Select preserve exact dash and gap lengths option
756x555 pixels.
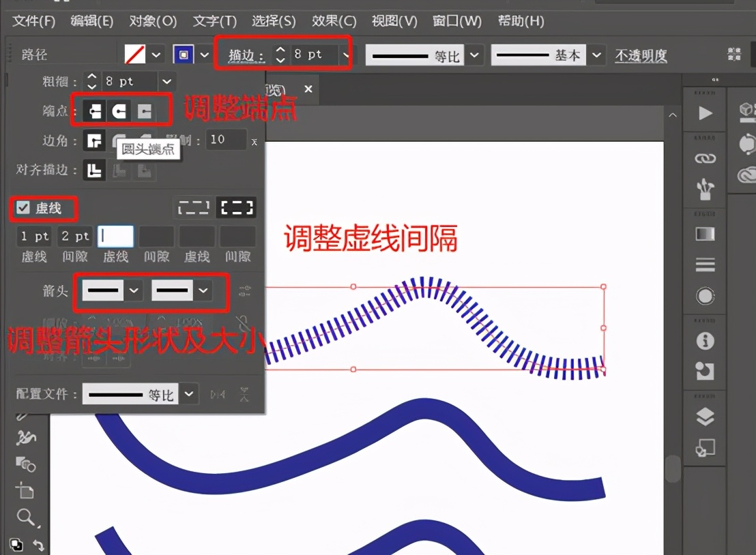(194, 208)
